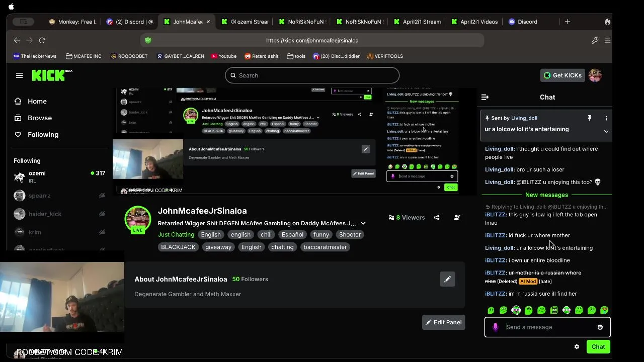The width and height of the screenshot is (644, 362).
Task: Open the emoji picker in the message box
Action: 600,327
